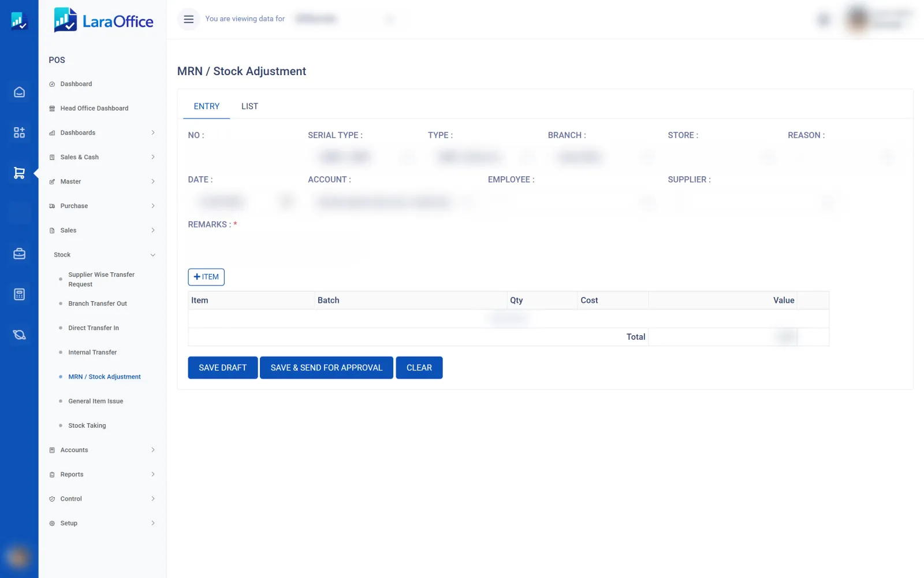This screenshot has height=578, width=924.
Task: Open Direct Transfer In page
Action: [x=94, y=328]
